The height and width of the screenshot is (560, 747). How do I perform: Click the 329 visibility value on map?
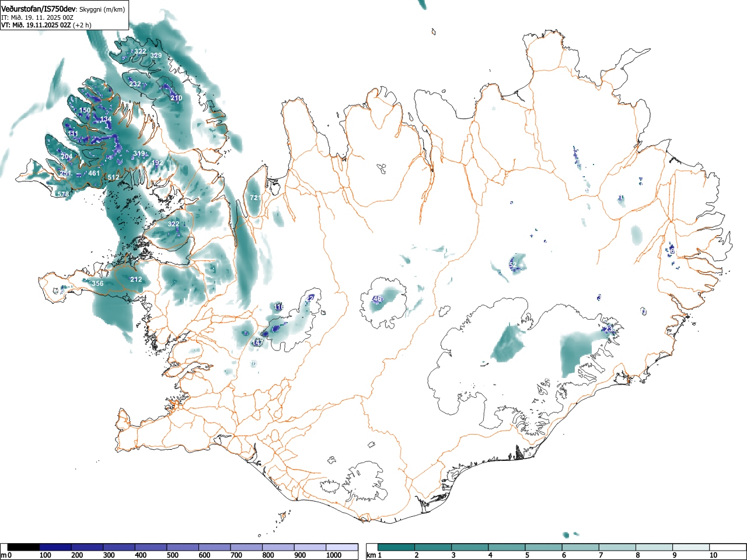click(x=156, y=55)
